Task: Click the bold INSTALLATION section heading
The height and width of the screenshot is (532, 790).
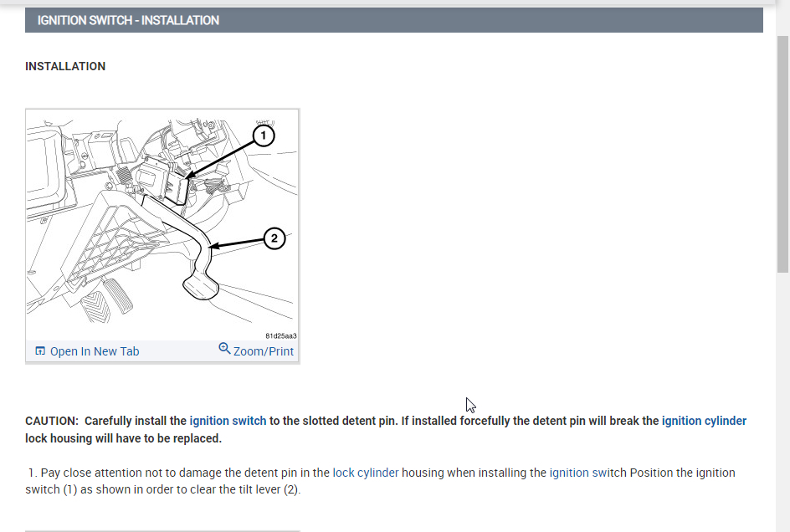Action: 65,66
